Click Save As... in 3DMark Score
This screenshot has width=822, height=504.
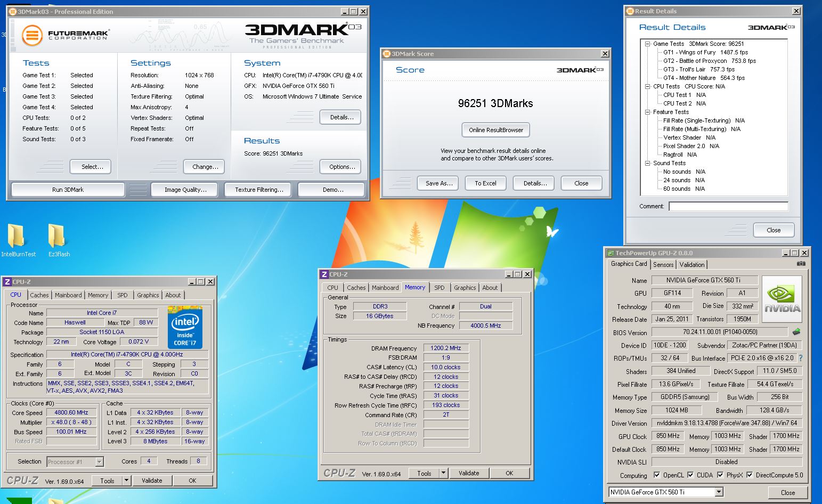[439, 183]
